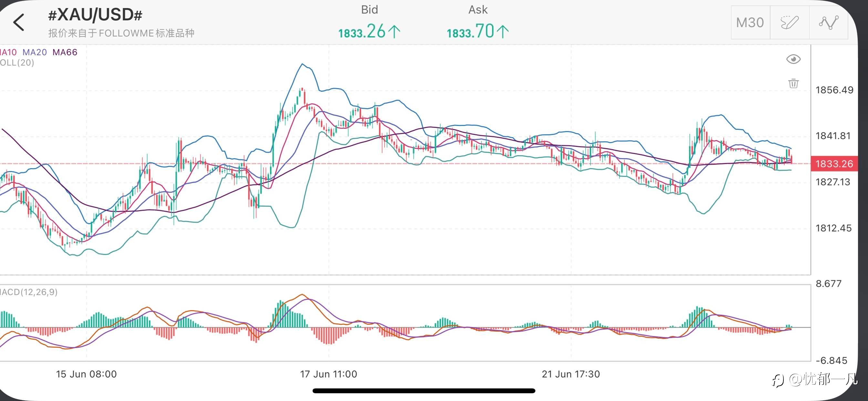Toggle the eye visibility icon

[x=793, y=59]
